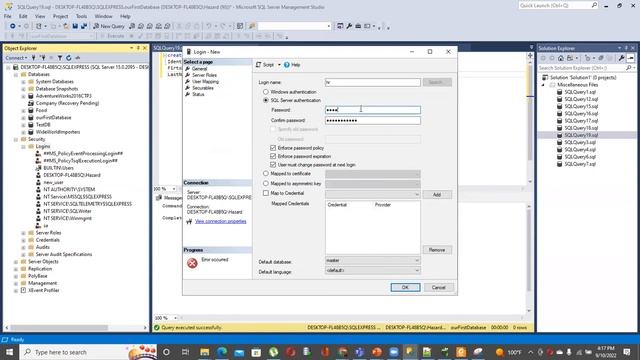Viewport: 640px width, 360px height.
Task: Click the Solution Explorer properties wrench icon
Action: coord(622,58)
